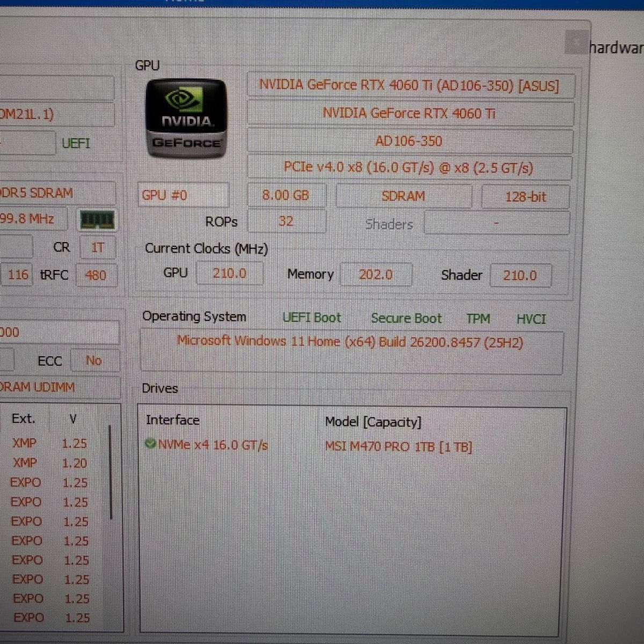This screenshot has width=644, height=644.
Task: Click the SDRAM memory type field in GPU section
Action: pos(404,196)
